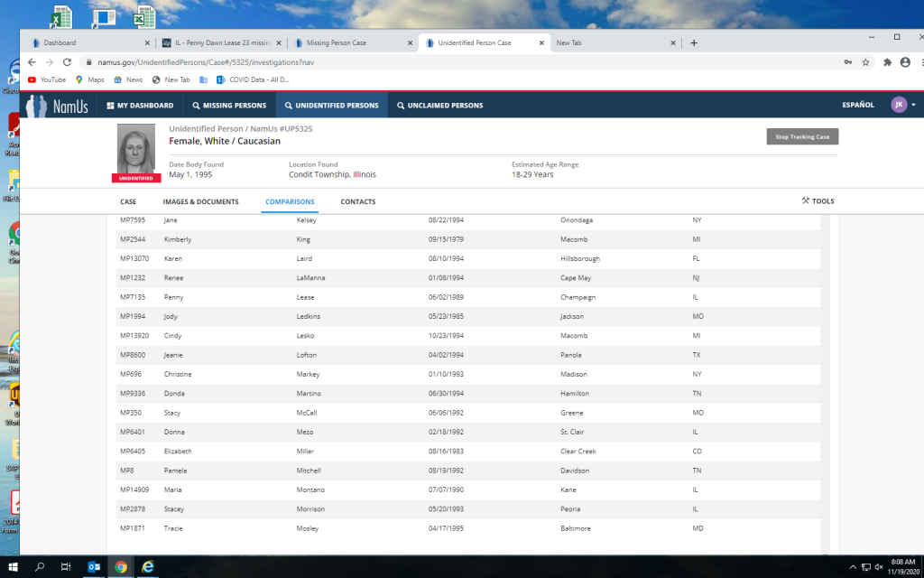This screenshot has height=578, width=924.
Task: Open the YouTube bookmark
Action: (x=47, y=79)
